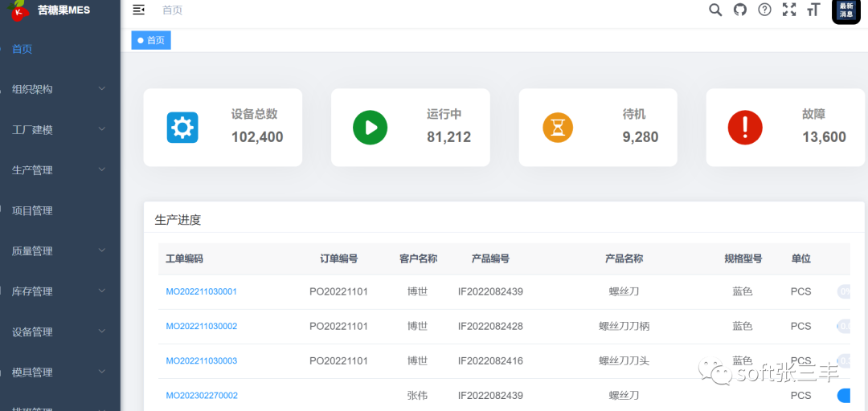868x411 pixels.
Task: Click the green play icon for 运行中
Action: 370,128
